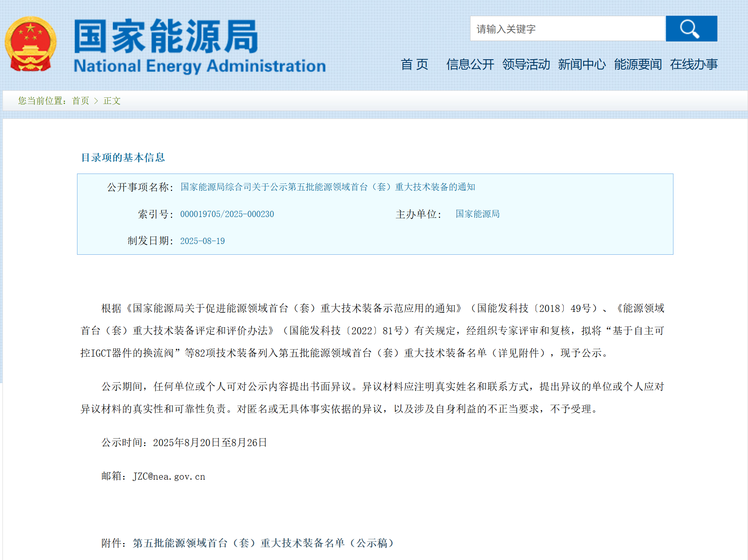Click the national emblem logo
Screen dimensions: 748x560
point(30,44)
